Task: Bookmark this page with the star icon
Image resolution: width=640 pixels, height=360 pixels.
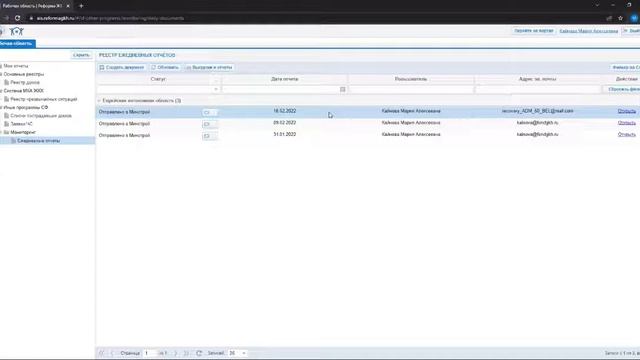Action: pos(620,18)
